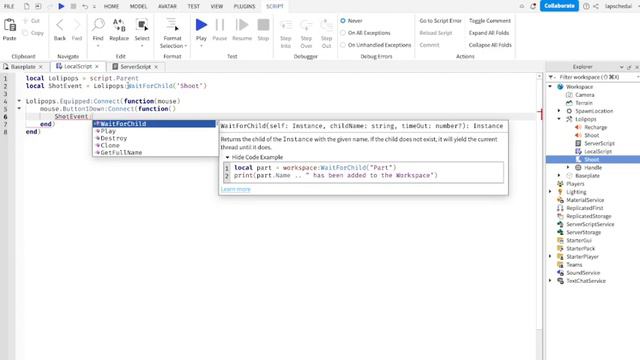Select ServerScript in Explorer tree
The height and width of the screenshot is (360, 640).
599,143
